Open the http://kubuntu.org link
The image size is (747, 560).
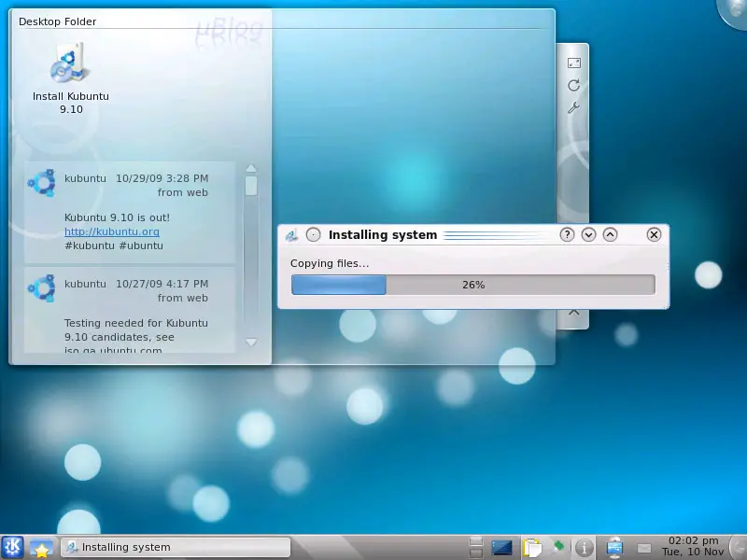coord(112,231)
